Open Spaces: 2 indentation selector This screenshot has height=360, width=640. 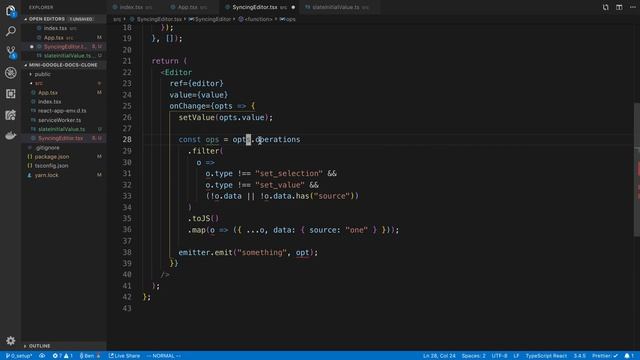click(473, 356)
